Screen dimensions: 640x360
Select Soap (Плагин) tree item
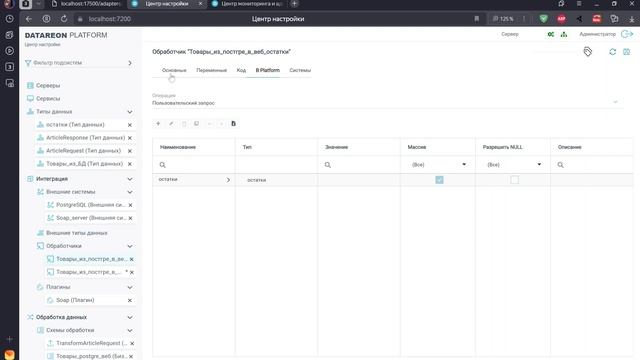point(75,300)
